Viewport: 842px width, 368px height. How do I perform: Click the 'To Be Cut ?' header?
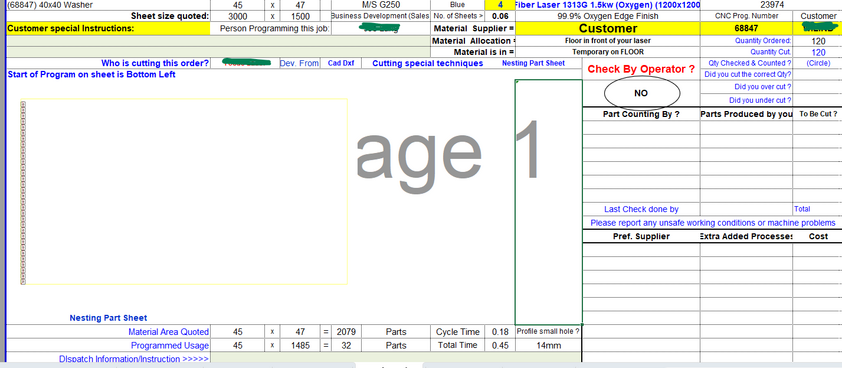coord(818,114)
